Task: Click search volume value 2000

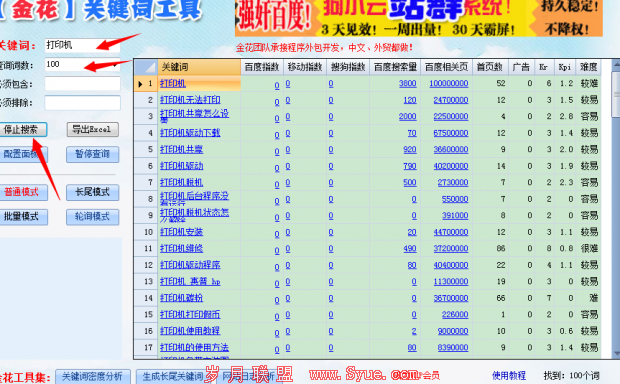Action: (408, 116)
